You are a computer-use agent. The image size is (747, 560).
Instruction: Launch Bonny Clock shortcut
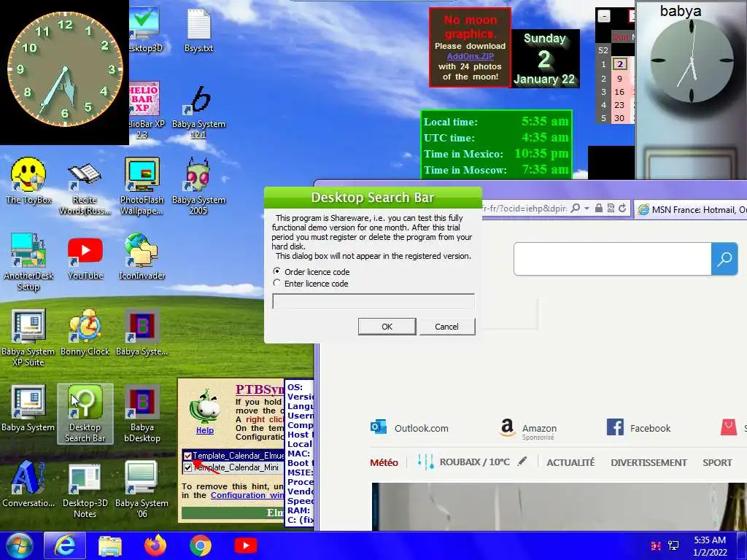(85, 332)
